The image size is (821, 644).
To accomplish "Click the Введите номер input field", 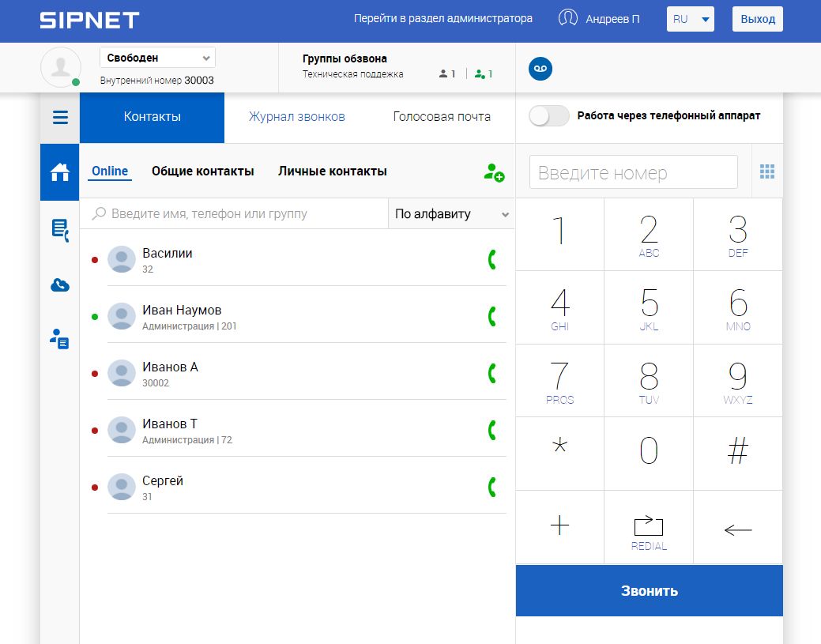I will pos(633,172).
